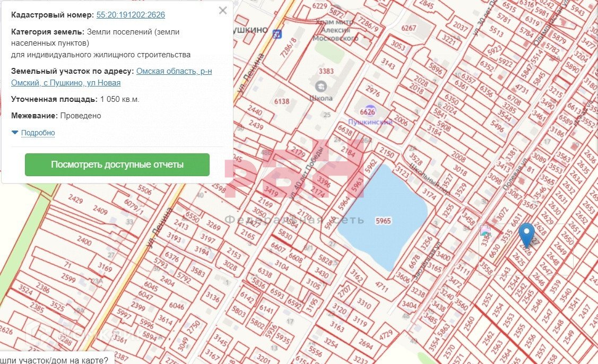598x364 pixels.
Task: Select parcel 4711 below the pond
Action: tap(382, 287)
